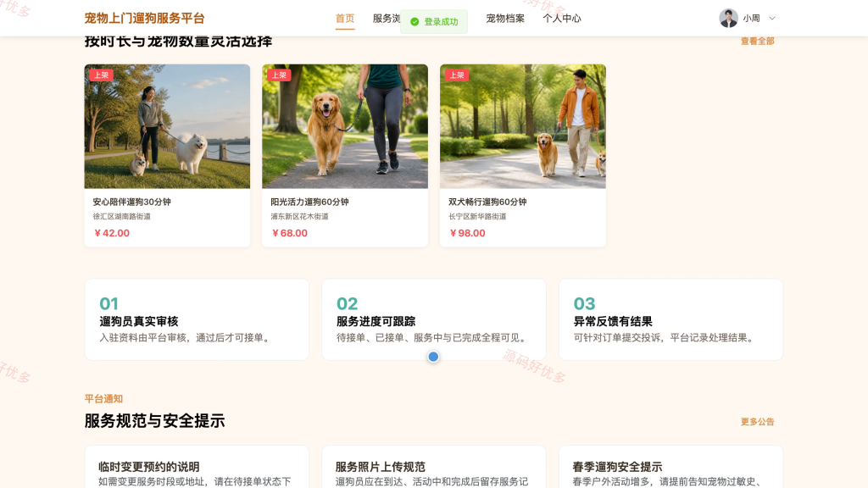Open the 双犬畅行遛狗60分钟 photo
This screenshot has width=868, height=488.
(x=522, y=126)
